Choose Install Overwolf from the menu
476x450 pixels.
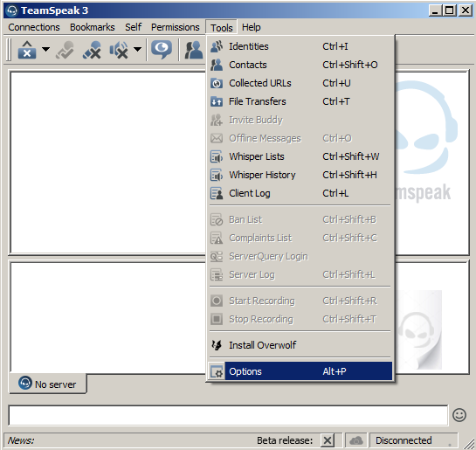click(300, 345)
